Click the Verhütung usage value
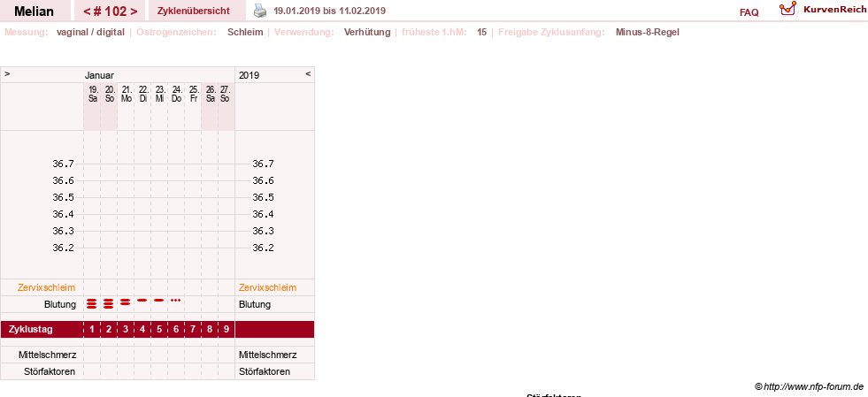The height and width of the screenshot is (397, 868). pyautogui.click(x=367, y=32)
